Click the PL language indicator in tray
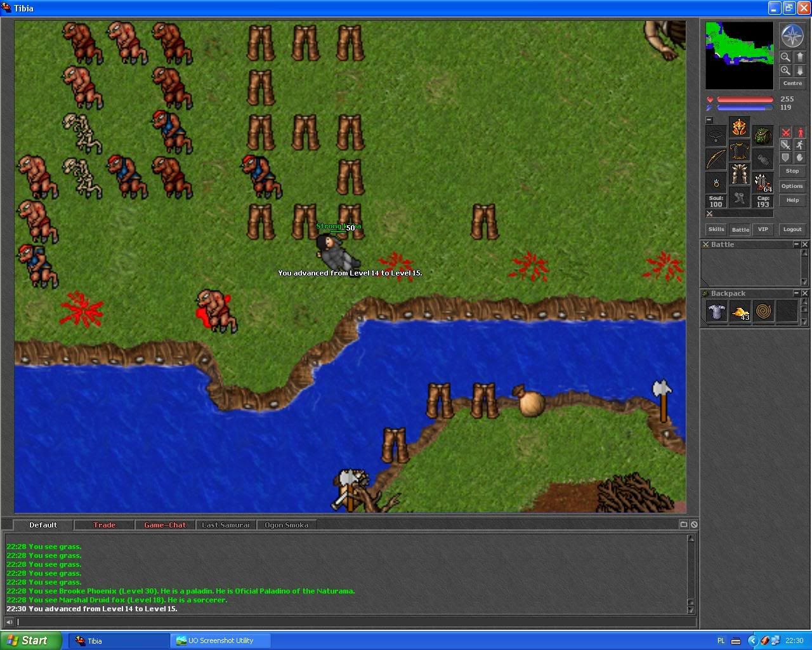This screenshot has width=812, height=650. point(721,640)
